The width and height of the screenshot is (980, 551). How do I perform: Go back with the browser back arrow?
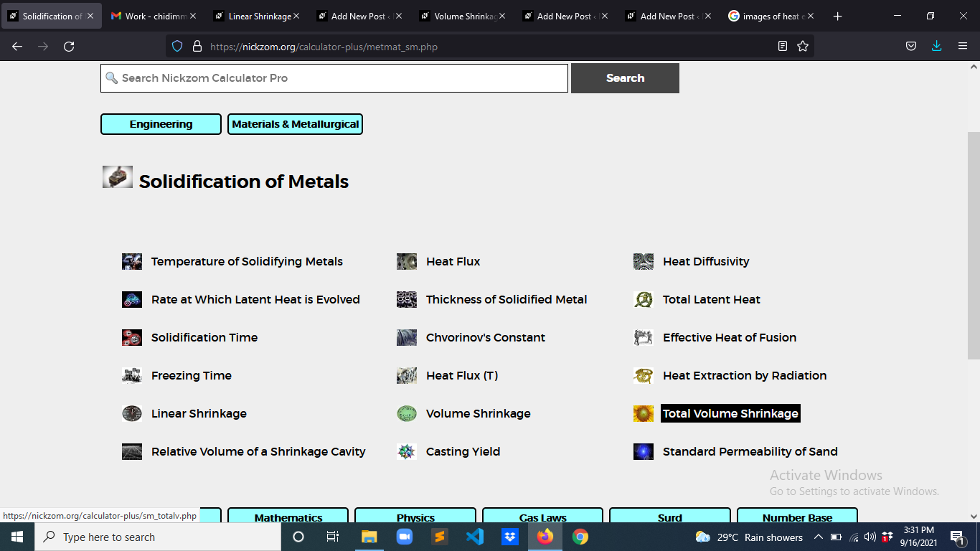tap(17, 47)
